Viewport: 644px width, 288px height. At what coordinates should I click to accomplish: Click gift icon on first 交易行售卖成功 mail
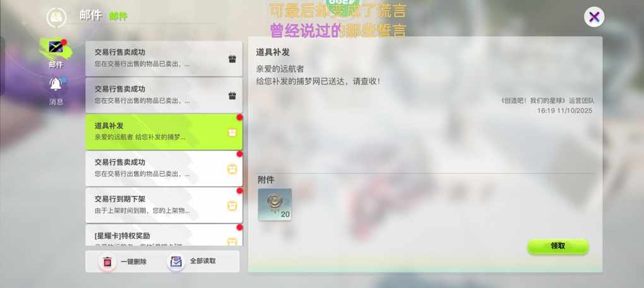point(232,59)
